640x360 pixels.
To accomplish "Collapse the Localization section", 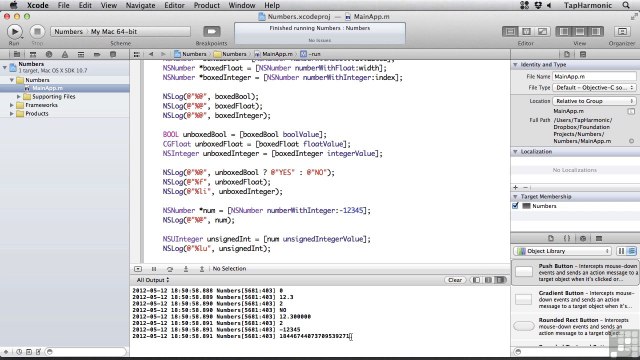I will (516, 151).
